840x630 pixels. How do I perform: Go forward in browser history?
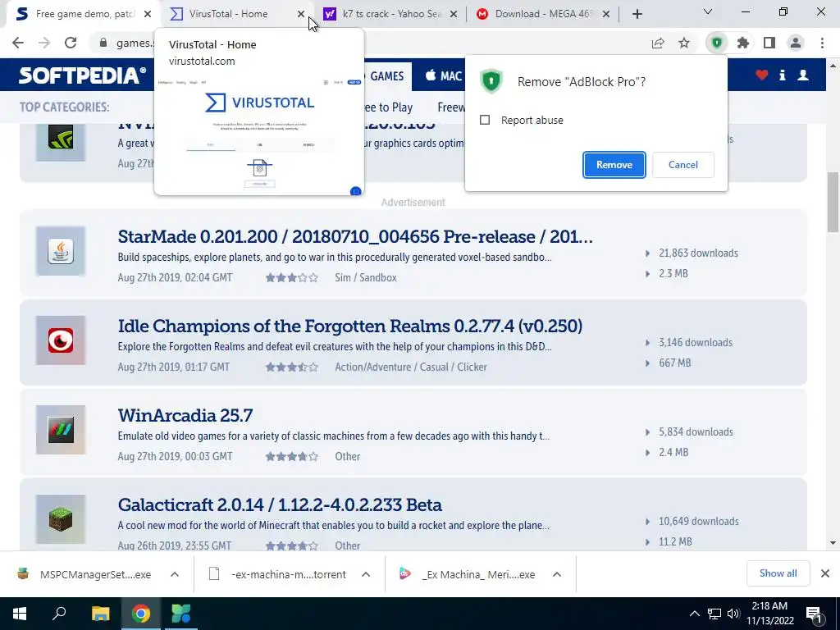point(44,43)
